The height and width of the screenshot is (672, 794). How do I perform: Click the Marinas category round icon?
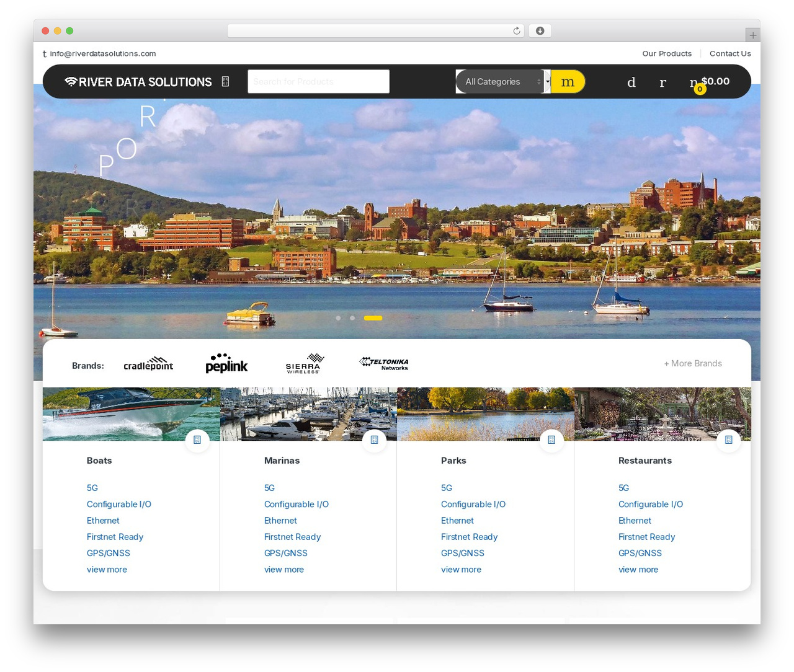(x=374, y=440)
